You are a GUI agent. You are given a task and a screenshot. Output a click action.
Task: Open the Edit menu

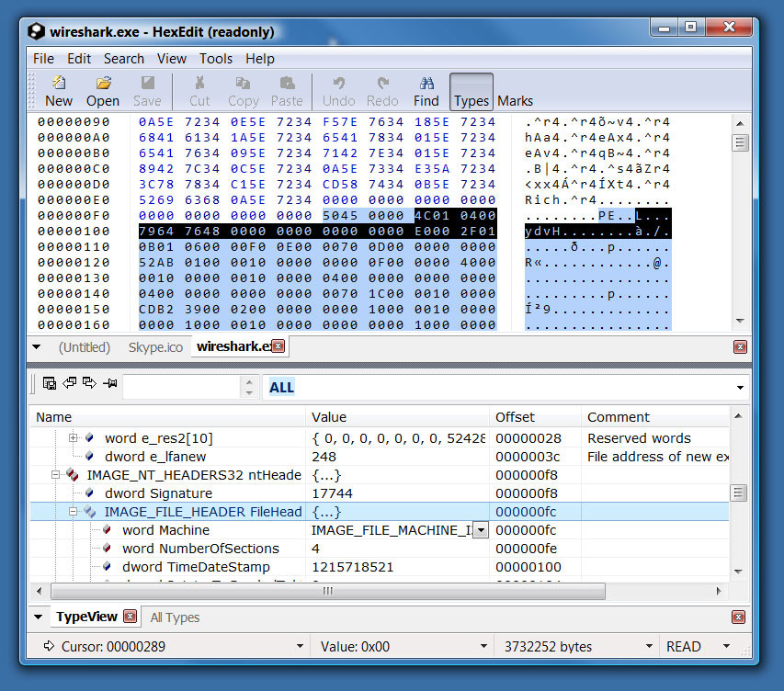[79, 59]
